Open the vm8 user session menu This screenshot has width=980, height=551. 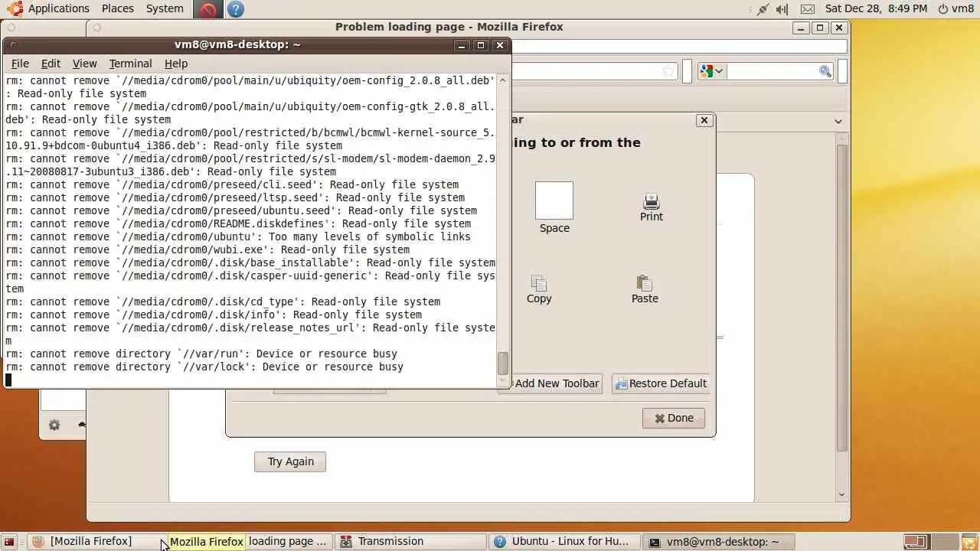click(x=955, y=8)
